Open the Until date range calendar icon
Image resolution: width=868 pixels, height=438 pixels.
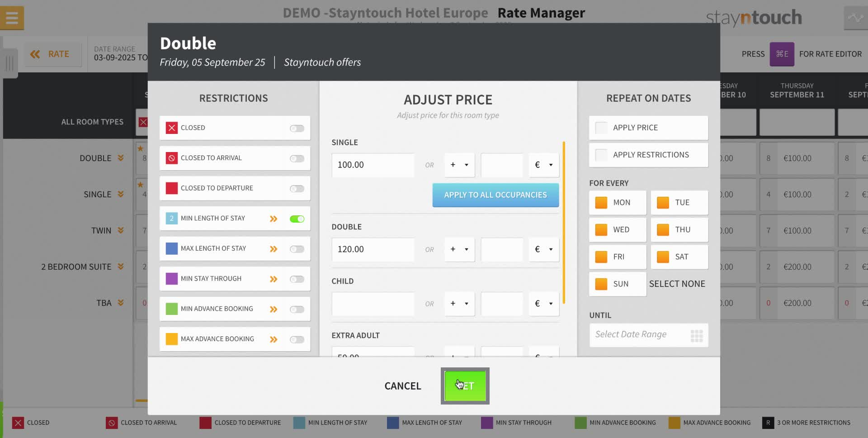pyautogui.click(x=697, y=336)
